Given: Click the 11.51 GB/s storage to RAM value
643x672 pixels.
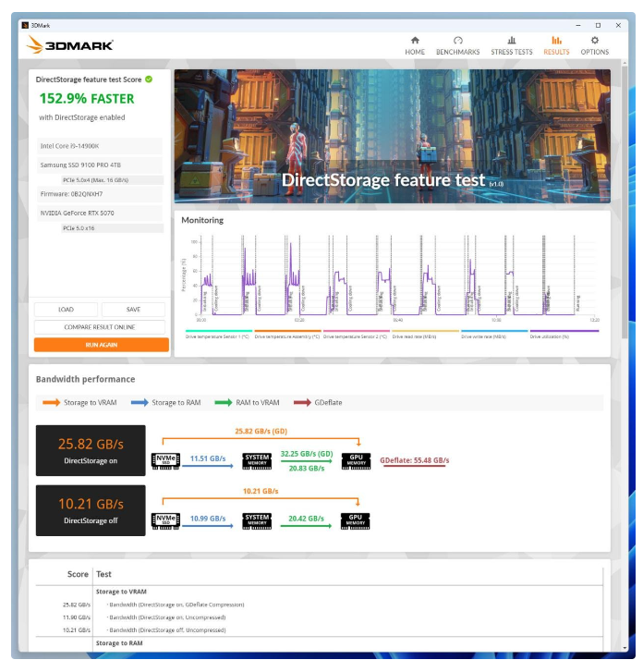Looking at the screenshot, I should point(208,458).
